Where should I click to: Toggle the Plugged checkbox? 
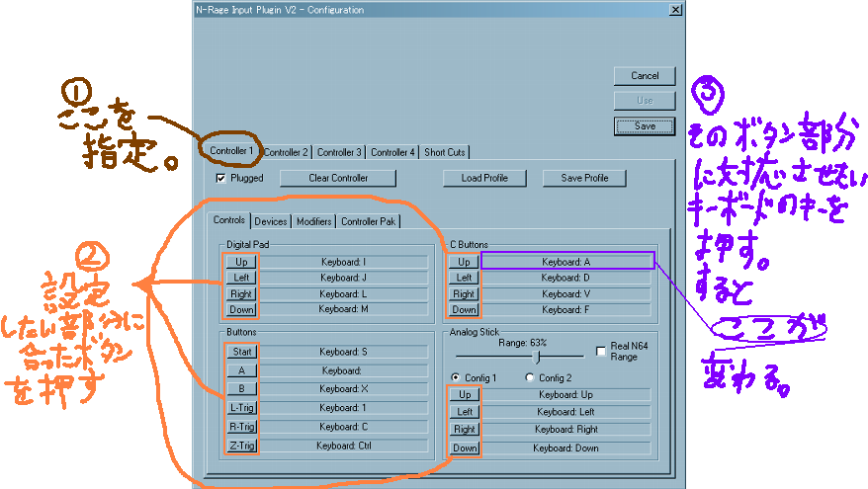pos(220,178)
